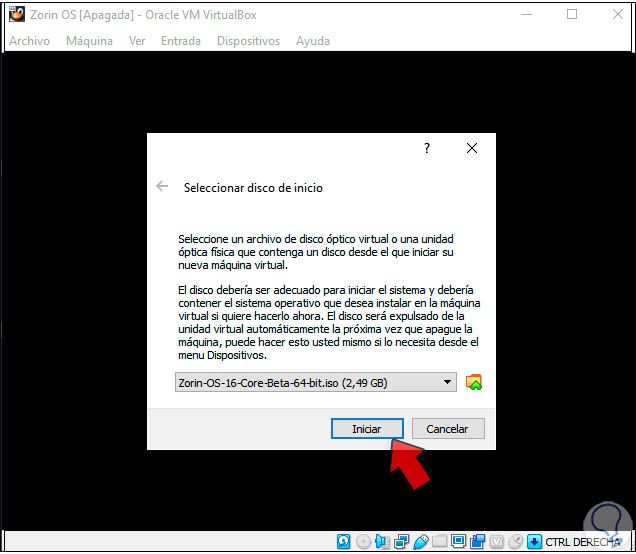
Task: Click the mouse integration status icon
Action: (516, 541)
